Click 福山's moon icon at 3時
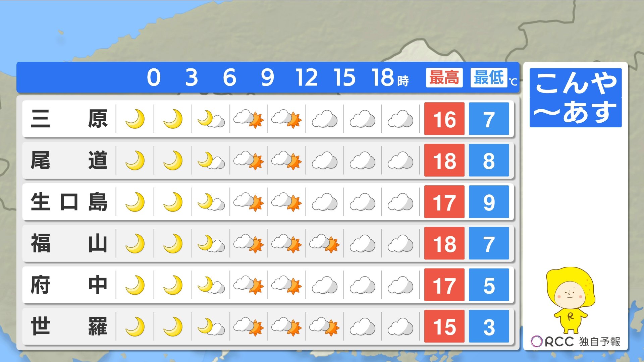The width and height of the screenshot is (644, 362). pos(173,244)
